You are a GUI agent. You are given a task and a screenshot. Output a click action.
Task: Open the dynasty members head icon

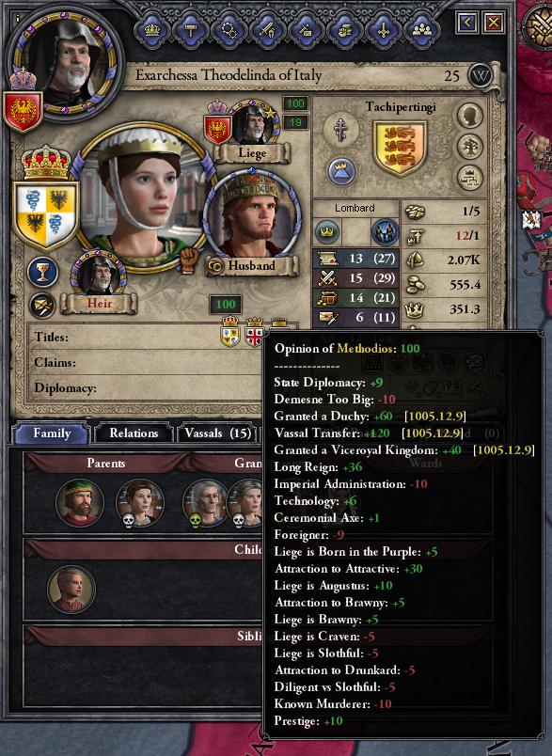pos(470,116)
